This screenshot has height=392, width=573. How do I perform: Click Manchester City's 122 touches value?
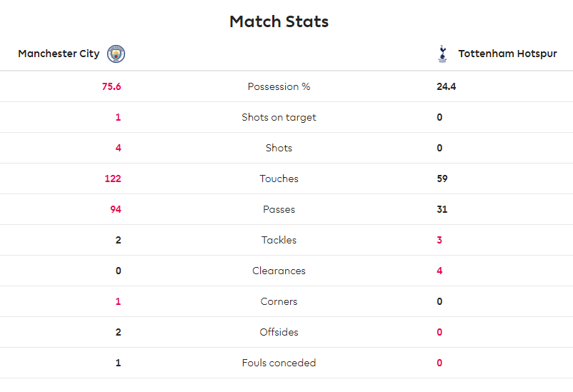tap(113, 179)
